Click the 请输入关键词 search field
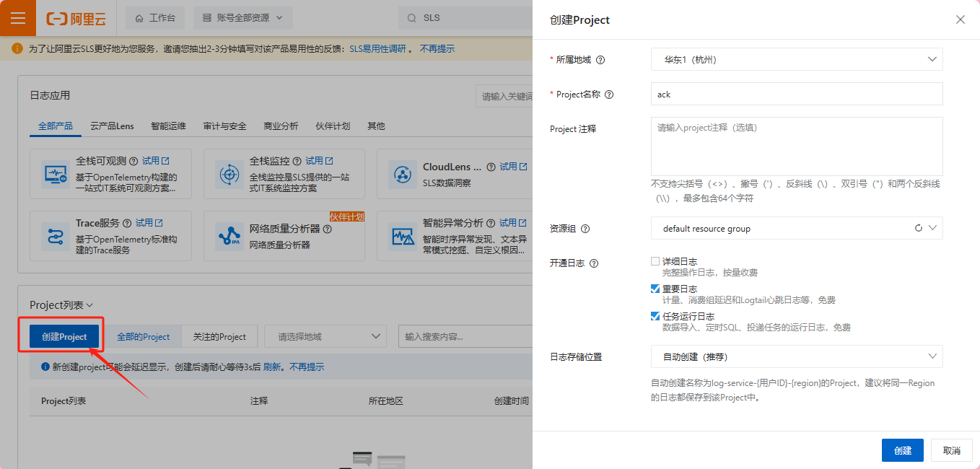This screenshot has height=469, width=980. coord(504,96)
